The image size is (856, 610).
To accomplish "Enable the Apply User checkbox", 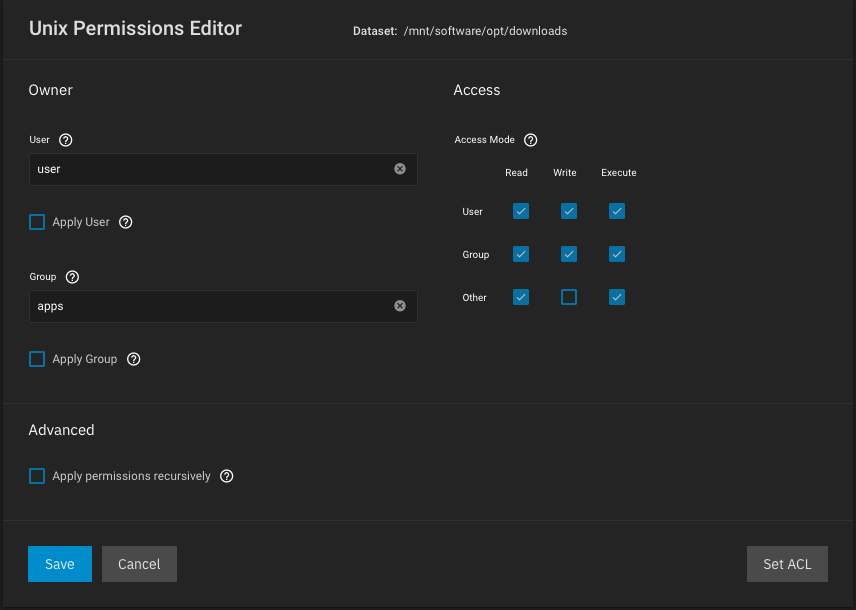I will pos(37,222).
